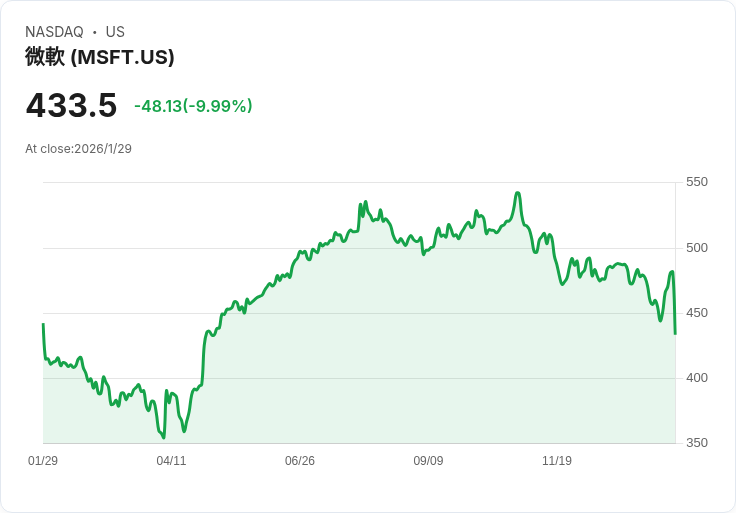Viewport: 736px width, 513px height.
Task: Select the 500 y-axis price label
Action: [x=697, y=248]
